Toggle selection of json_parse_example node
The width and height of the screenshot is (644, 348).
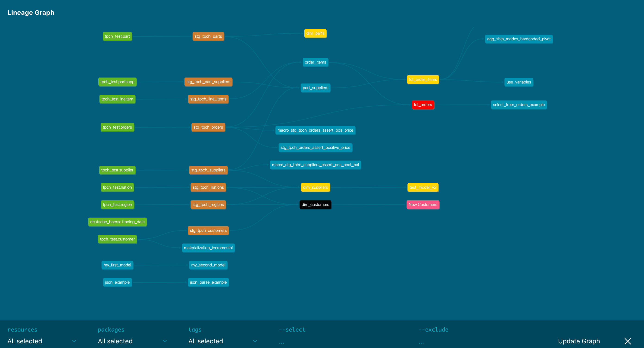209,282
